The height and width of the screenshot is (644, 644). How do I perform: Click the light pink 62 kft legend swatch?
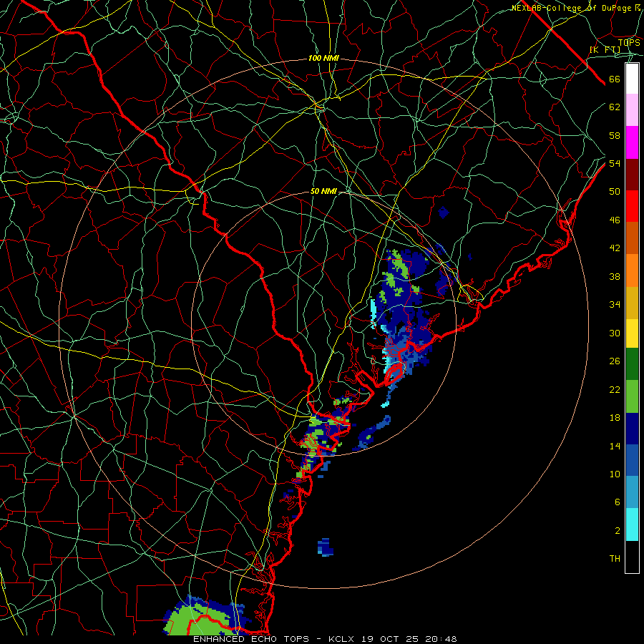pyautogui.click(x=632, y=109)
